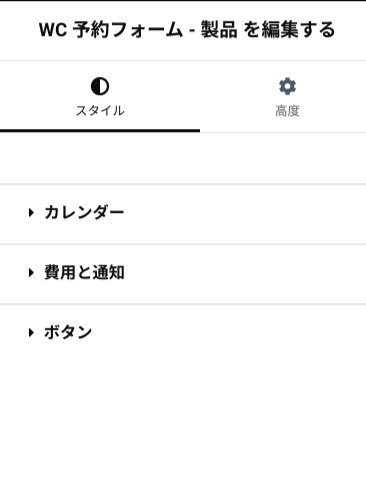Switch to the スタイル tab label

100,111
